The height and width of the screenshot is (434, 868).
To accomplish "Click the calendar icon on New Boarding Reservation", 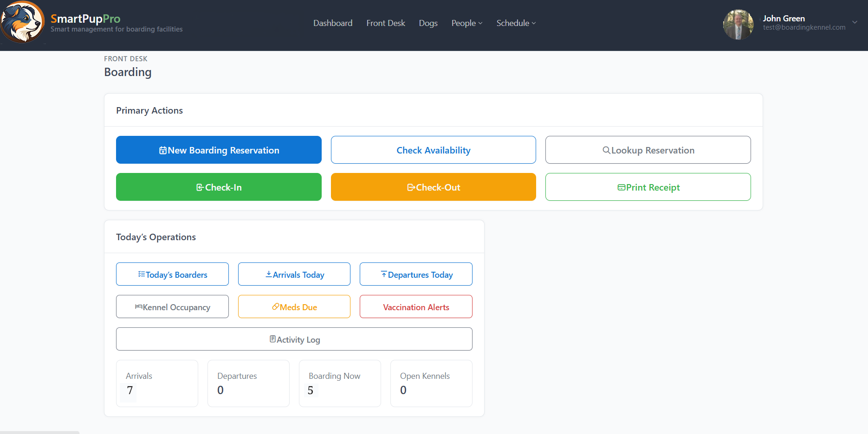I will click(x=162, y=150).
